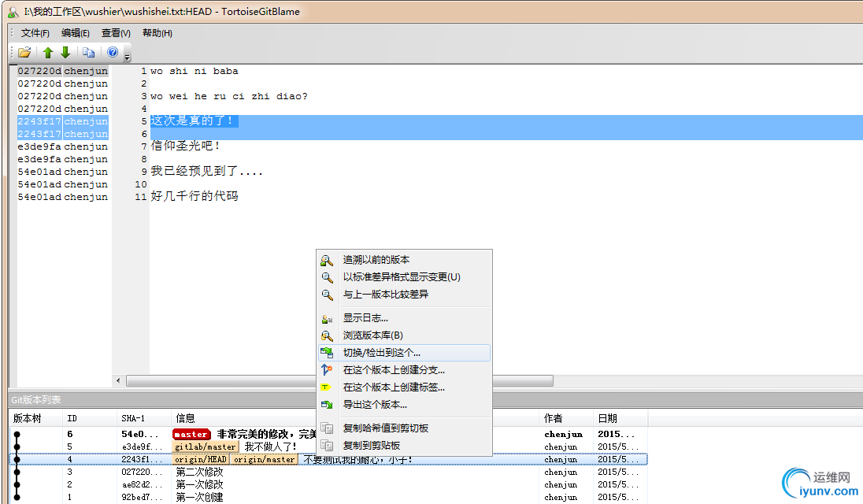Viewport: 863px width, 504px height.
Task: Choose 显示日志... from context menu
Action: coord(405,318)
